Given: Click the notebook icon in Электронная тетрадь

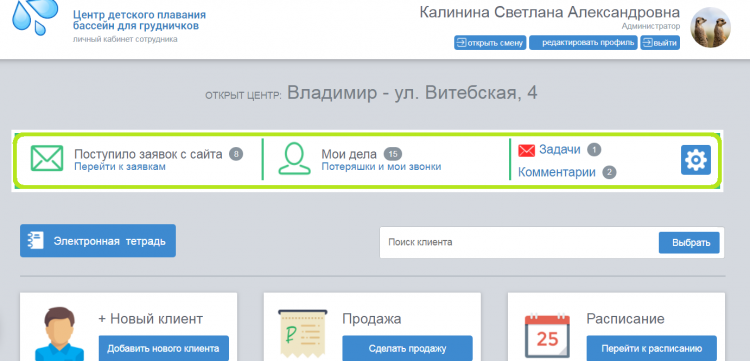Looking at the screenshot, I should coord(35,241).
